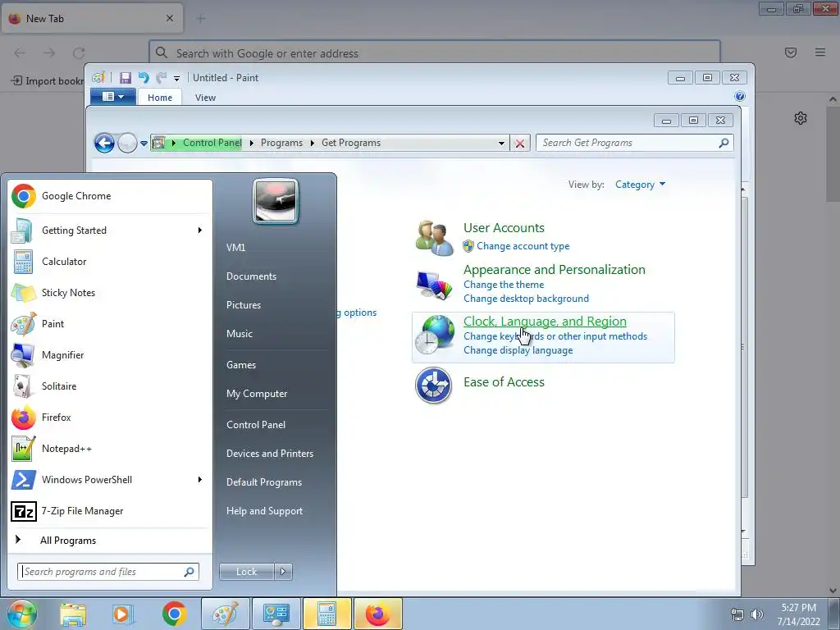This screenshot has height=630, width=840.
Task: Click Change display language link
Action: 518,350
